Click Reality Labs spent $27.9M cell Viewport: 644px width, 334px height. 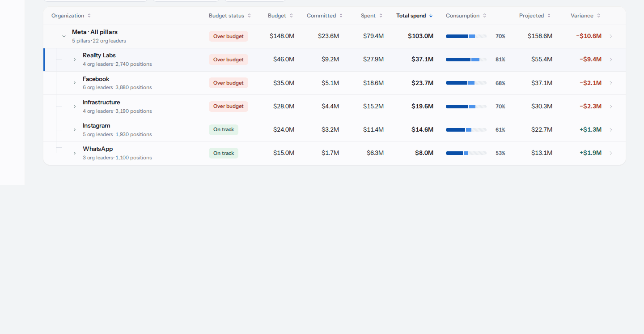(x=373, y=59)
